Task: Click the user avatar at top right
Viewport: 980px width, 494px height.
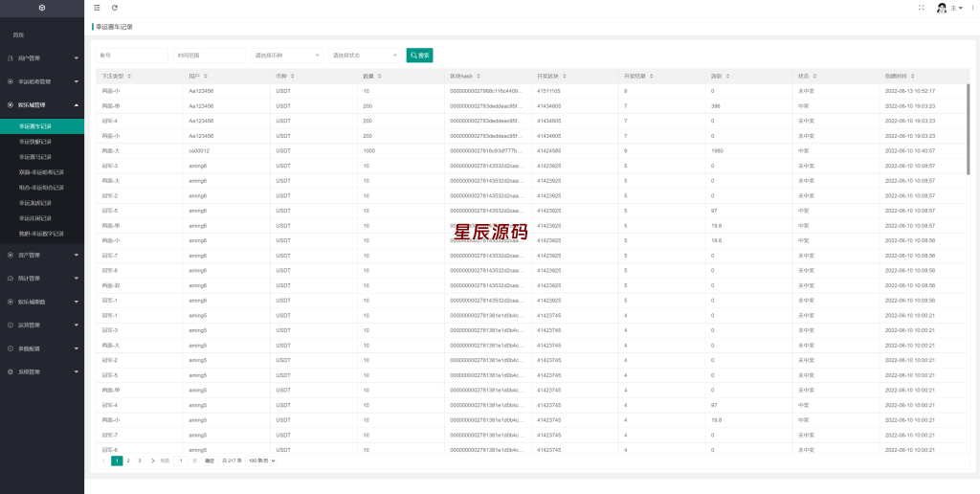Action: (942, 8)
